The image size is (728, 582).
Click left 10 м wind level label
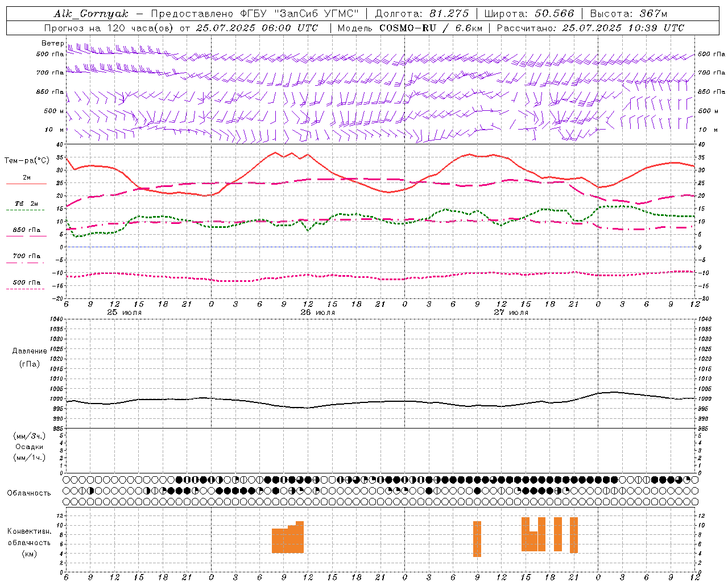54,130
